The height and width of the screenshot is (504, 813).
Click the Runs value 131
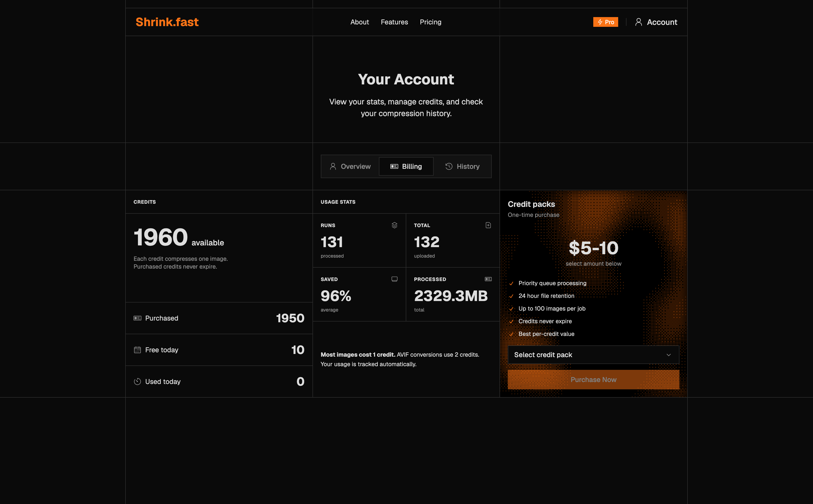[x=332, y=242]
